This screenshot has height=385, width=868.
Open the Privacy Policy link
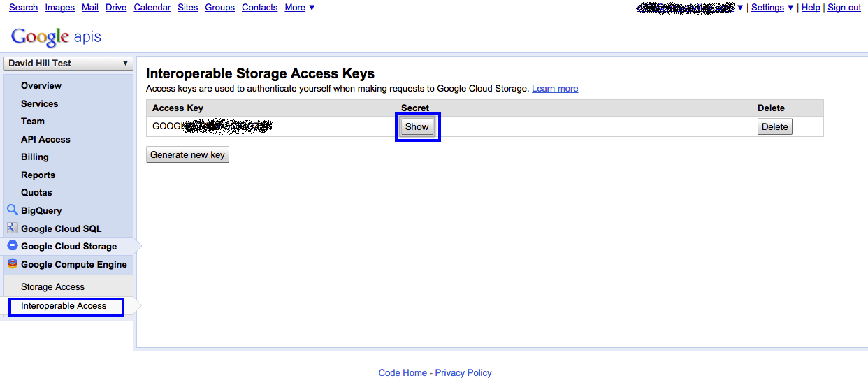tap(463, 373)
